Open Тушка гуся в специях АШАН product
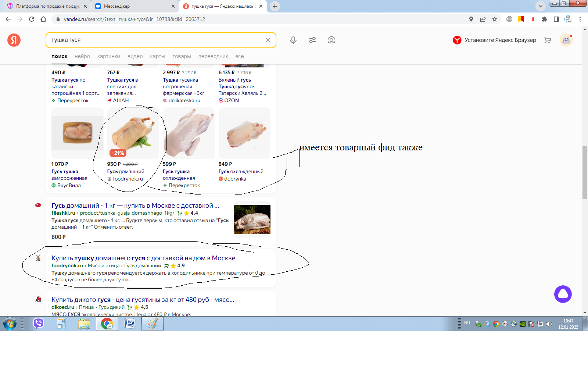588x389 pixels. click(x=123, y=86)
